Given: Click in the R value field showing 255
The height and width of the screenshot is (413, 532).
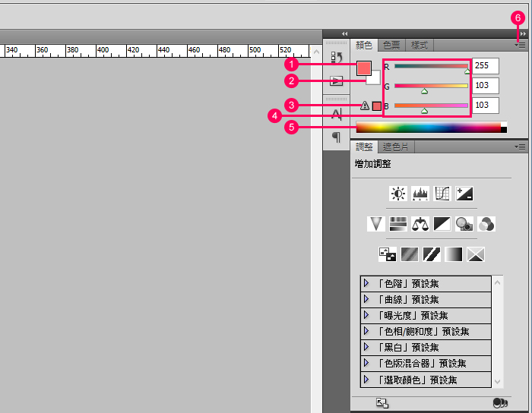Looking at the screenshot, I should [488, 66].
